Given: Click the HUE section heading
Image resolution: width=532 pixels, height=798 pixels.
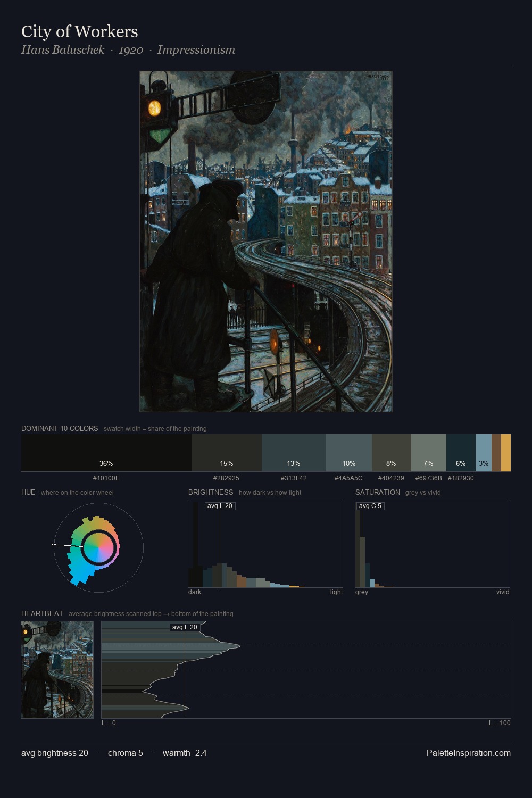Looking at the screenshot, I should click(28, 492).
